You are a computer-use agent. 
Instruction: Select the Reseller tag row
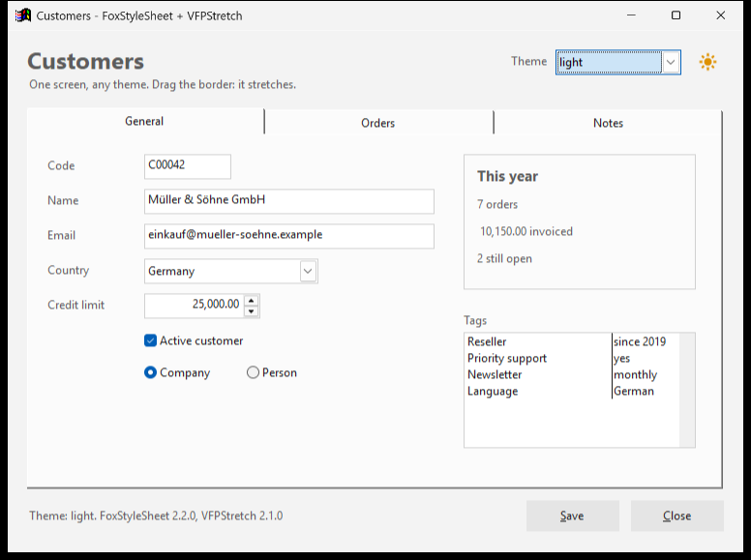click(572, 341)
